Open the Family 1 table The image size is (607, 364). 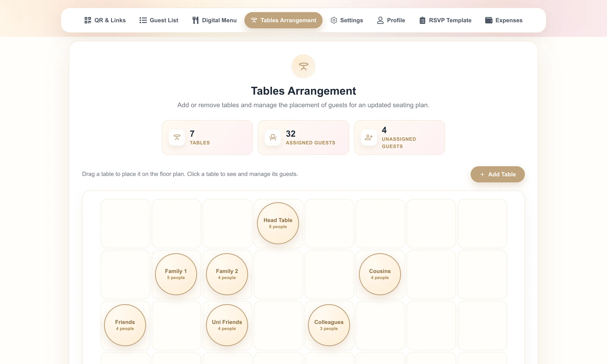tap(176, 274)
